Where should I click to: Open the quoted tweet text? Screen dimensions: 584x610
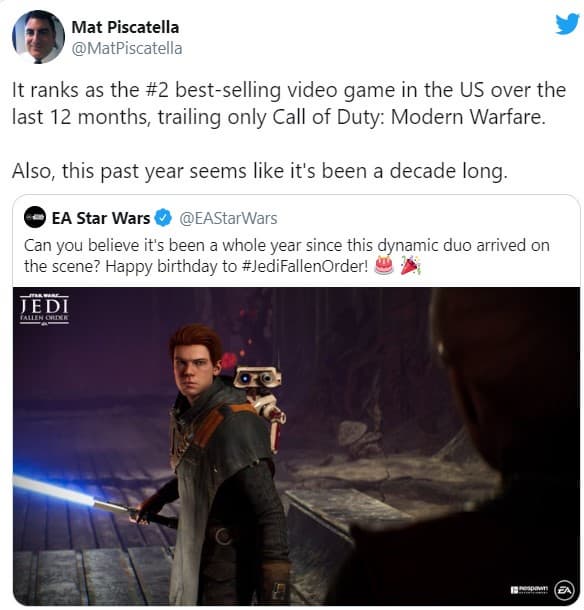pyautogui.click(x=287, y=256)
